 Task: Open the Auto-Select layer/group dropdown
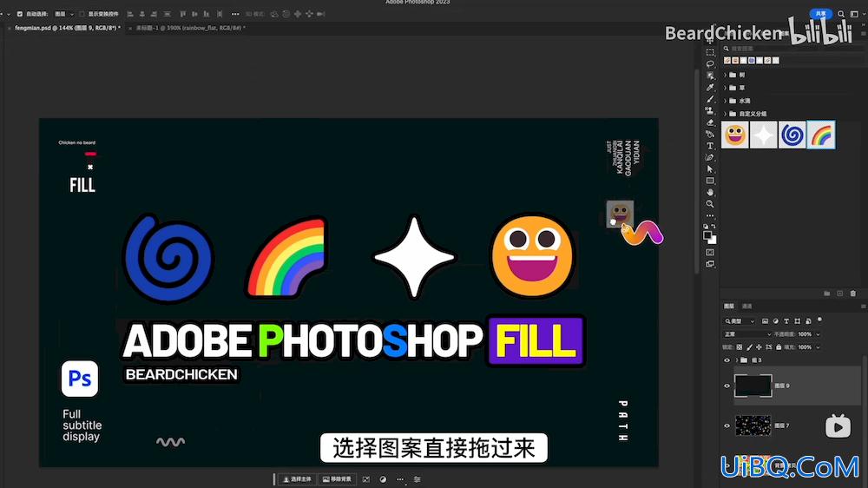[64, 14]
